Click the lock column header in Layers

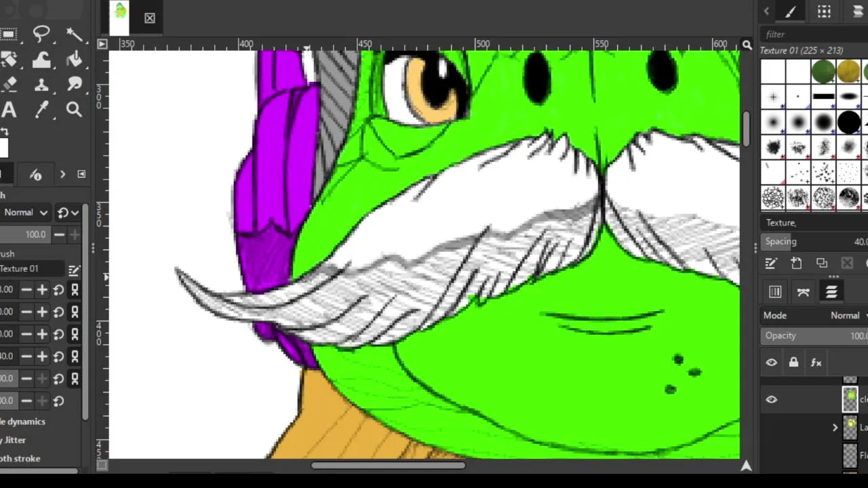tap(793, 363)
